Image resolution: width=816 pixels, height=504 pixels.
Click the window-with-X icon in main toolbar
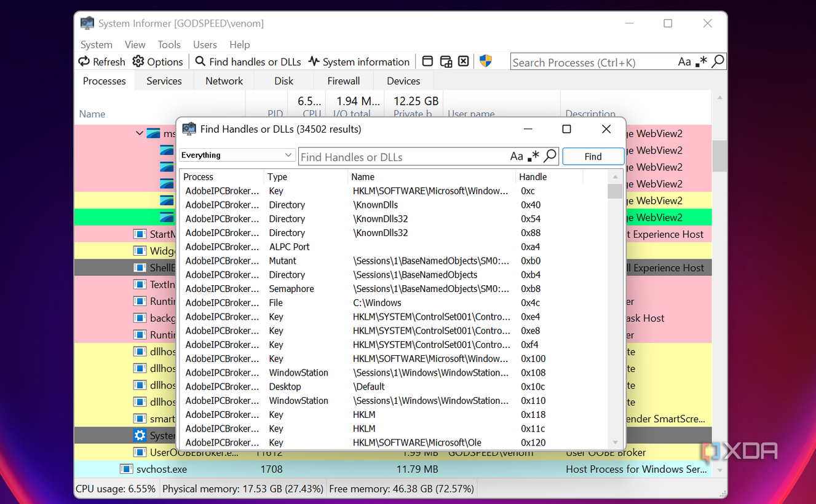click(x=464, y=61)
